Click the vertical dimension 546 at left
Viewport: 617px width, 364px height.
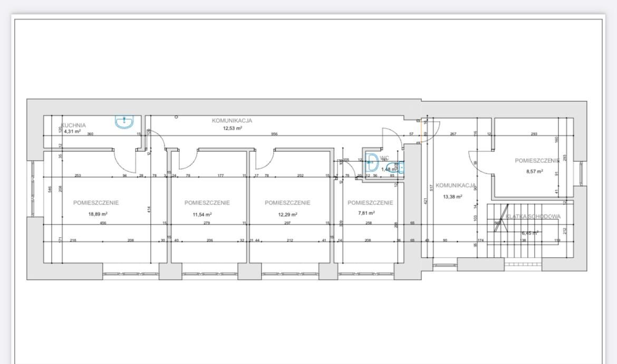pyautogui.click(x=50, y=189)
